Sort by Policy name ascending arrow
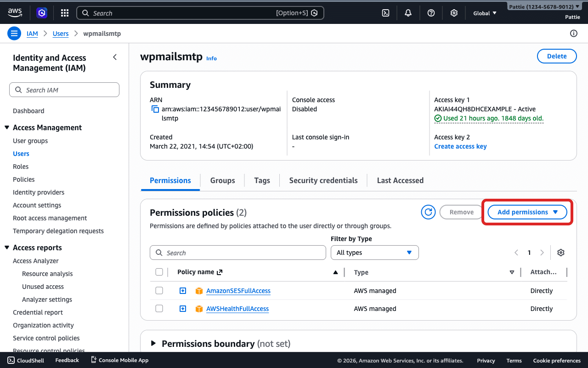This screenshot has width=588, height=368. coord(335,272)
